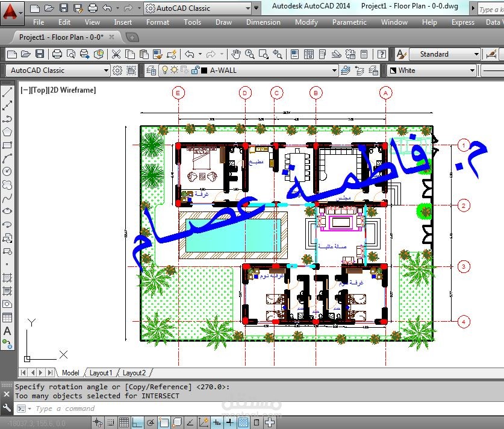The image size is (504, 429).
Task: Select the Table tool in Draw toolbar
Action: [x=7, y=318]
